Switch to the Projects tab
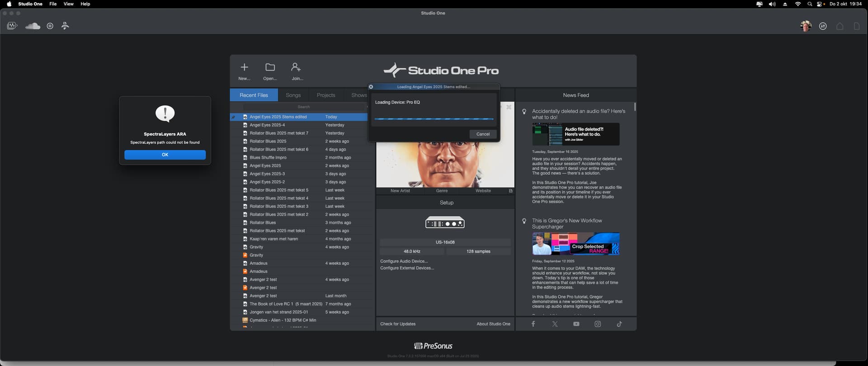Image resolution: width=868 pixels, height=366 pixels. click(x=326, y=95)
